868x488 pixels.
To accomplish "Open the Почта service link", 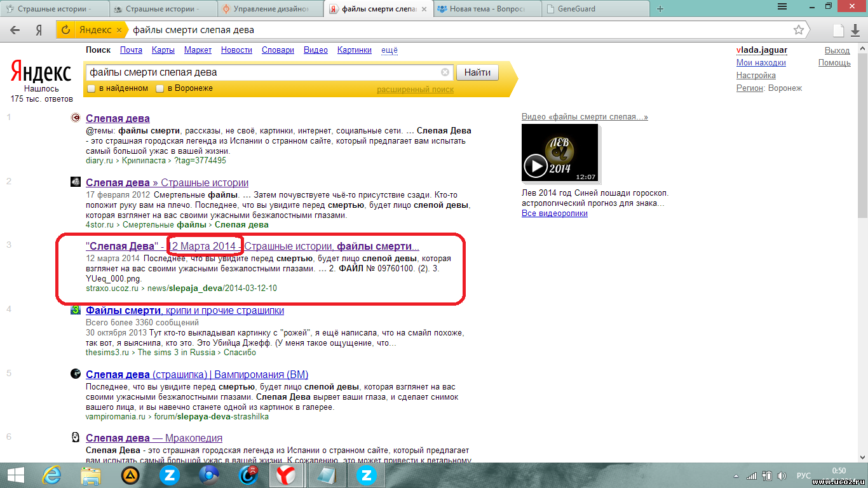I will point(131,50).
